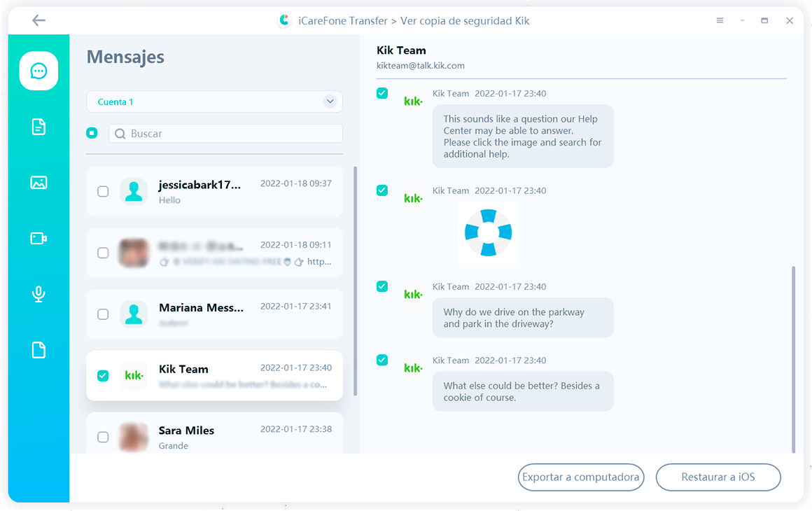Open the blank file section in sidebar
The width and height of the screenshot is (812, 511).
click(38, 350)
